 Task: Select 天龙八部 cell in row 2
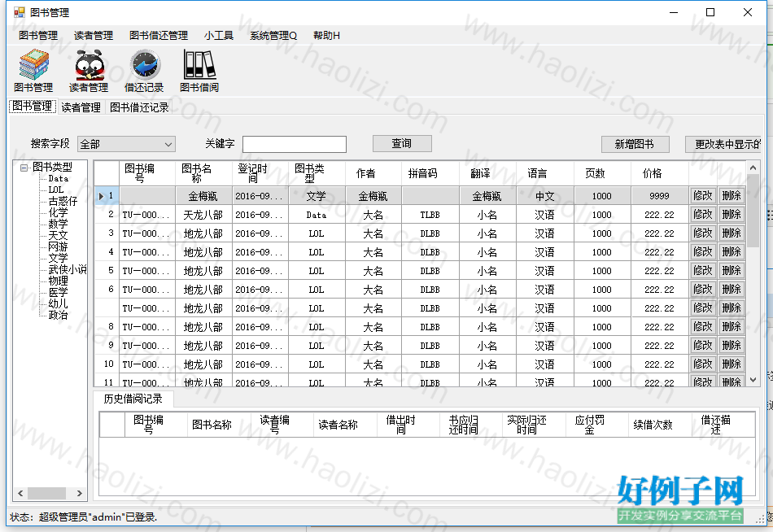pos(203,215)
